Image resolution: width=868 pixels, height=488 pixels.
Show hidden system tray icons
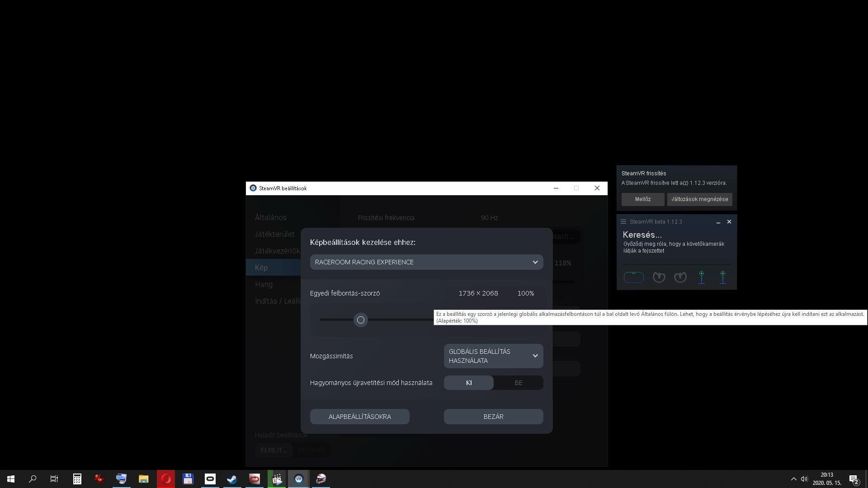[793, 479]
